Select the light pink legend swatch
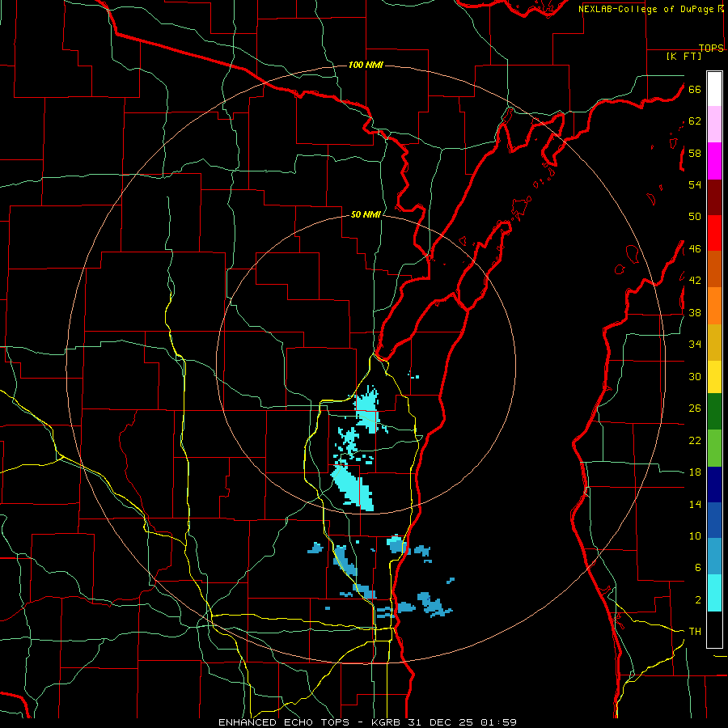This screenshot has height=728, width=728. [x=714, y=125]
